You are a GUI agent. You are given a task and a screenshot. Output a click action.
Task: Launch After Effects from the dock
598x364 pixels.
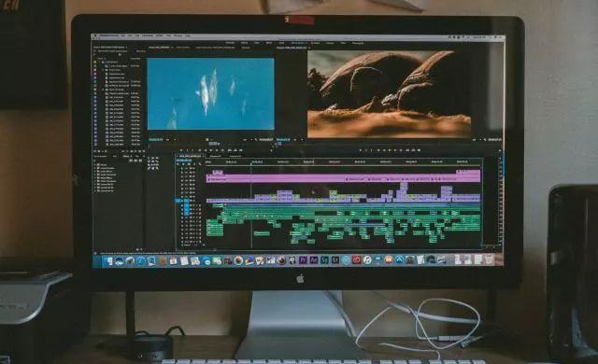pyautogui.click(x=314, y=260)
